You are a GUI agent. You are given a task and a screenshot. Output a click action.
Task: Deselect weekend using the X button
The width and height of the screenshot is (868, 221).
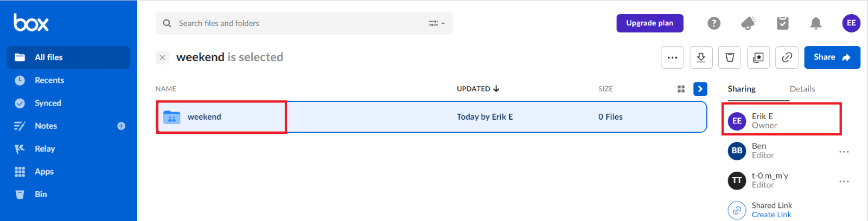click(162, 57)
